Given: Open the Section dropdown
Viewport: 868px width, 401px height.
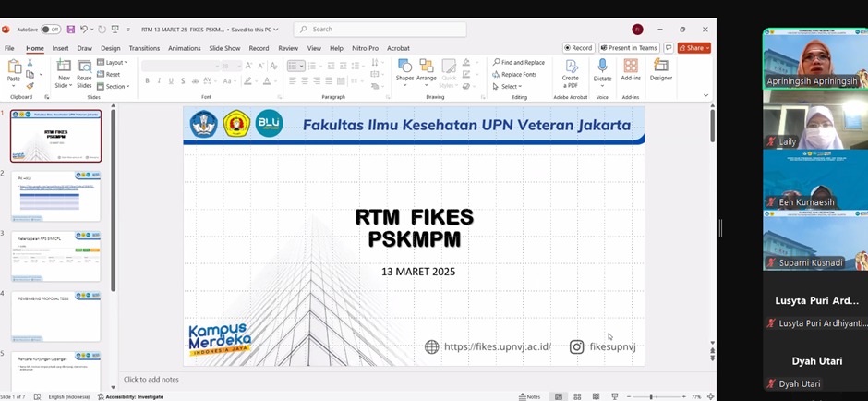Looking at the screenshot, I should tap(115, 87).
